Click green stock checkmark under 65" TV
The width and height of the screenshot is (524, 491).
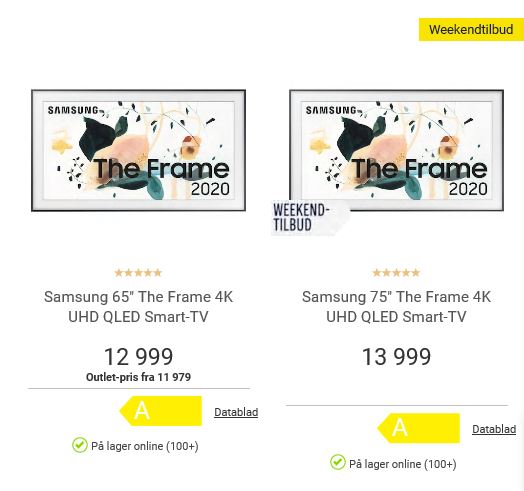pyautogui.click(x=80, y=445)
